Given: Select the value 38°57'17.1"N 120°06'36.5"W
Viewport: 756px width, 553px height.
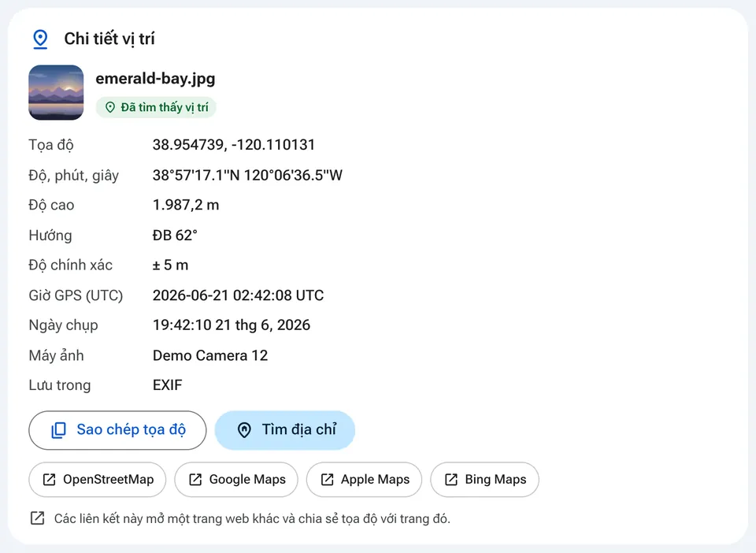Looking at the screenshot, I should pos(247,175).
